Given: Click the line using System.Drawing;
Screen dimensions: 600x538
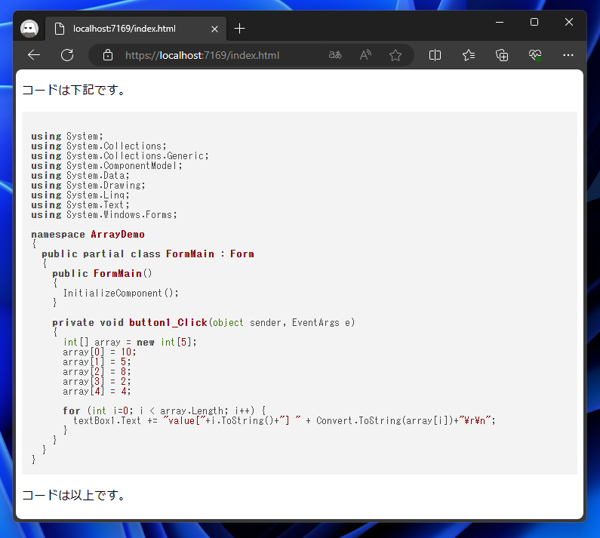Looking at the screenshot, I should tap(88, 185).
